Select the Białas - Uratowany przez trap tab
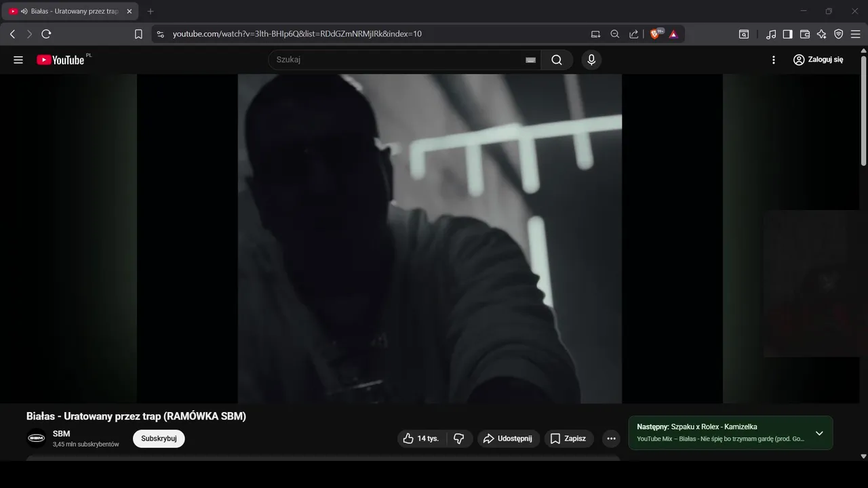The height and width of the screenshot is (488, 868). pos(71,12)
